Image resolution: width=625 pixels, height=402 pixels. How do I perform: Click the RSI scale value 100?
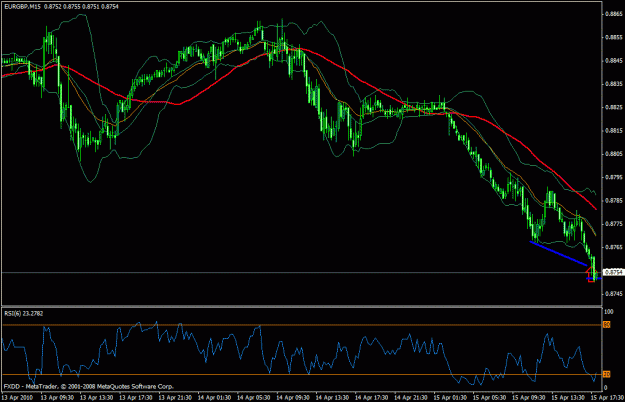click(x=609, y=312)
